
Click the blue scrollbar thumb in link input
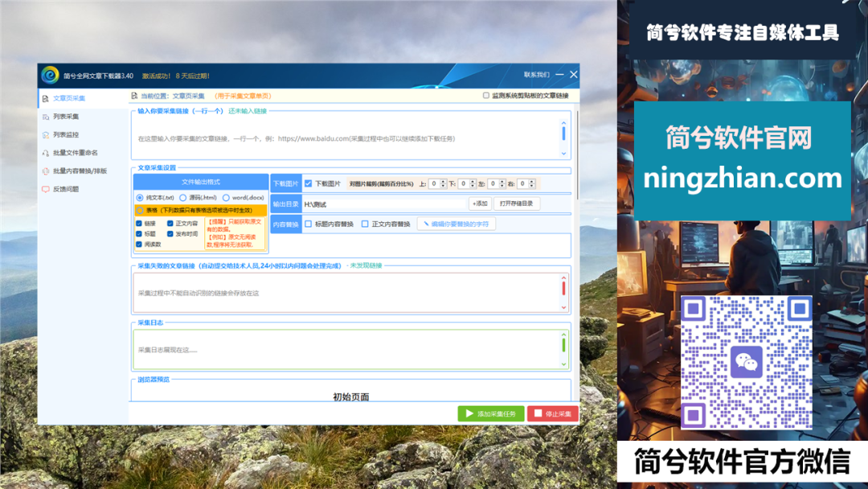click(563, 133)
